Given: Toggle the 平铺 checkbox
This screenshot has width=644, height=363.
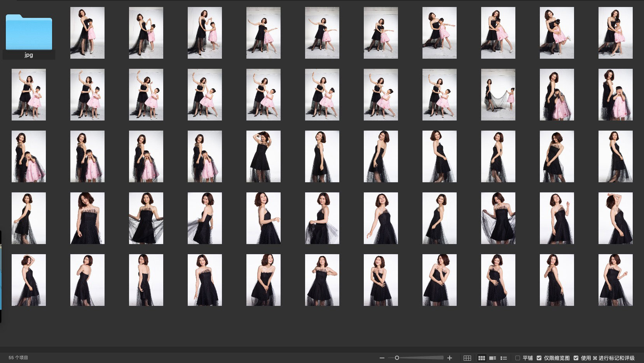Looking at the screenshot, I should pyautogui.click(x=518, y=358).
